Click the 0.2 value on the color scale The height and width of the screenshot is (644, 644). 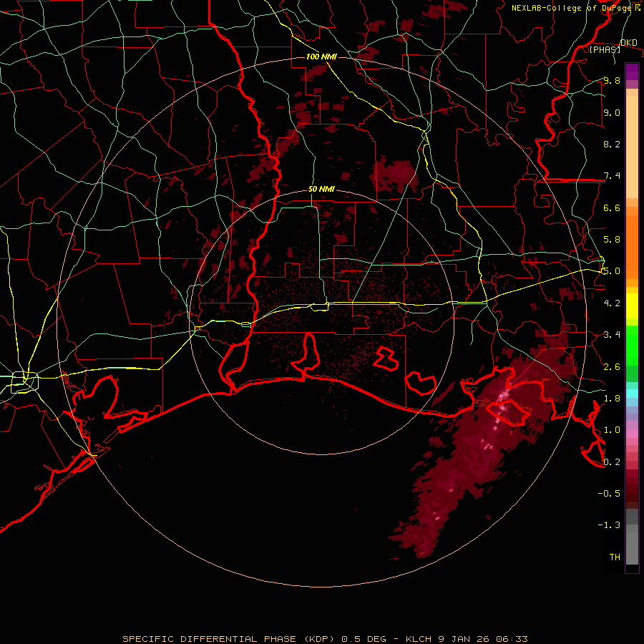(x=612, y=462)
